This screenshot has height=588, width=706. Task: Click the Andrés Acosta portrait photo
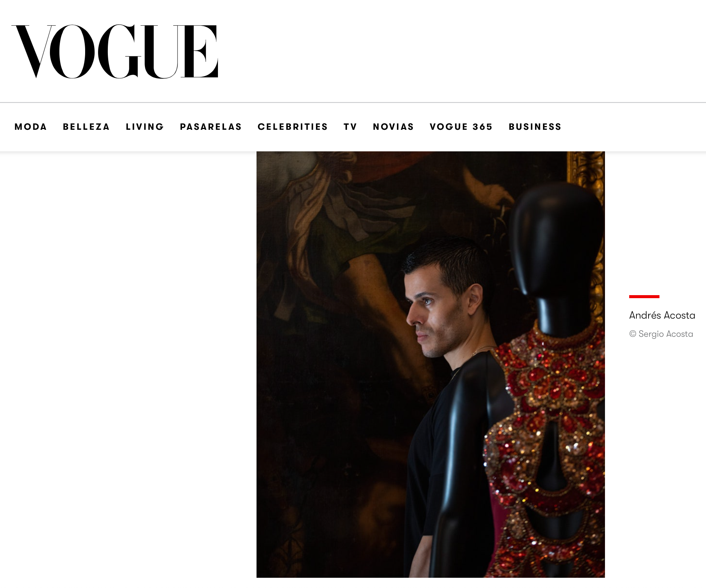coord(431,364)
